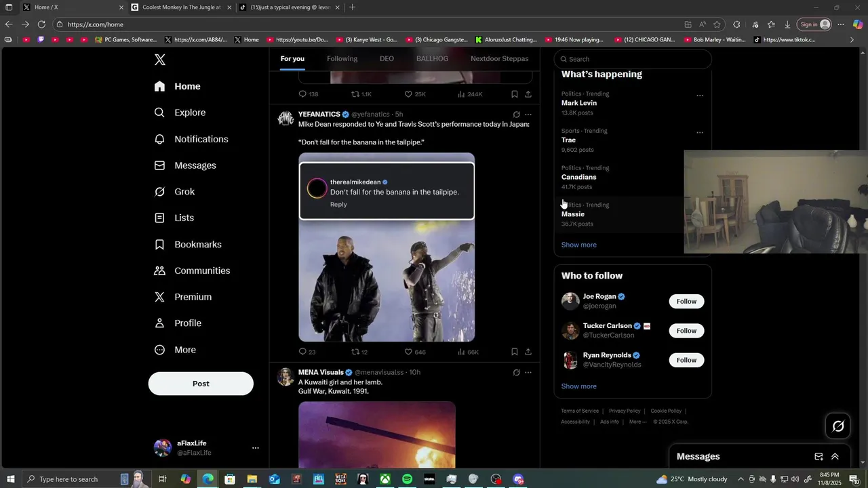Open the floating Grok button
The height and width of the screenshot is (488, 868).
(838, 426)
